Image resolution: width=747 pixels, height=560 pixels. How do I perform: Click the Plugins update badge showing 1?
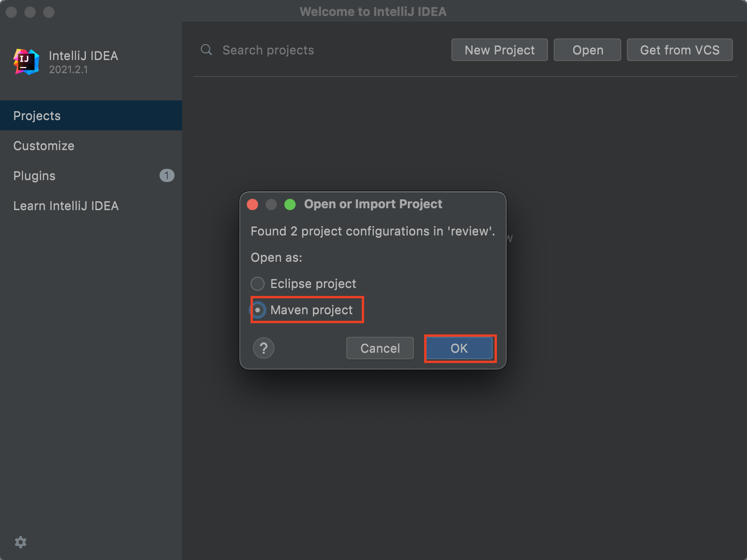pos(167,175)
